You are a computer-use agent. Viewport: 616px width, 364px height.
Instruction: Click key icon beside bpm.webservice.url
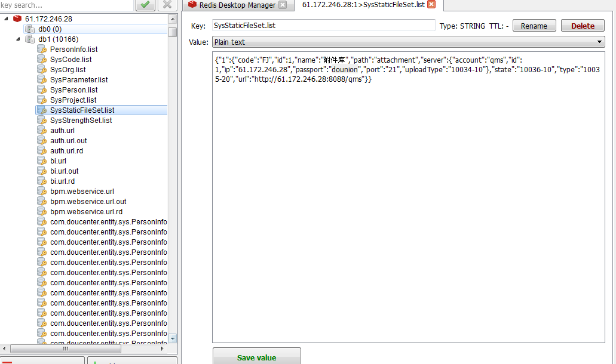(42, 192)
